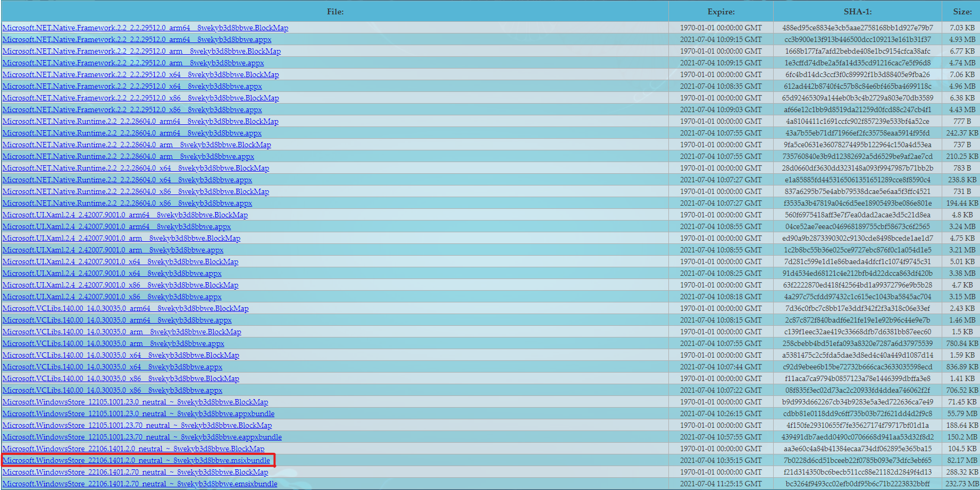Open WindowsStore 22106.1401.2.70 BlockMap link
980x490 pixels.
point(135,472)
